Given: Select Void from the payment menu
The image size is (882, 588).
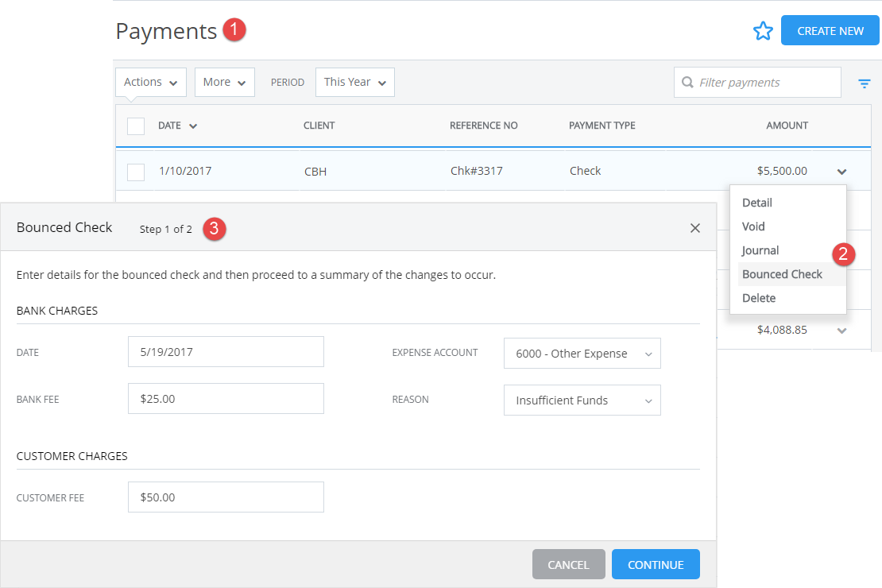Looking at the screenshot, I should 752,226.
